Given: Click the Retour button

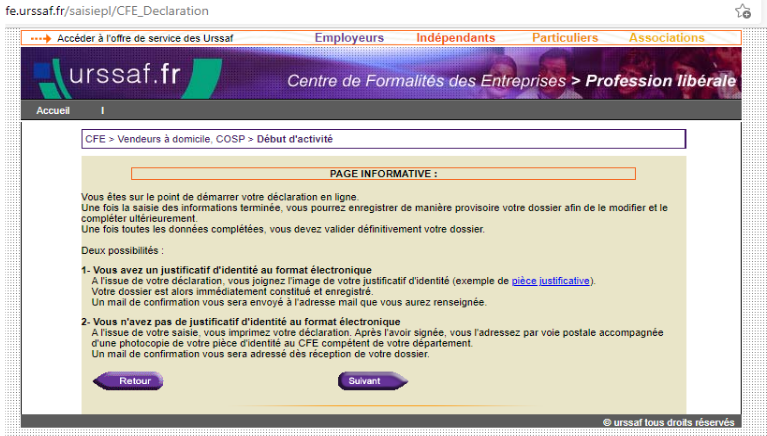Looking at the screenshot, I should point(128,381).
